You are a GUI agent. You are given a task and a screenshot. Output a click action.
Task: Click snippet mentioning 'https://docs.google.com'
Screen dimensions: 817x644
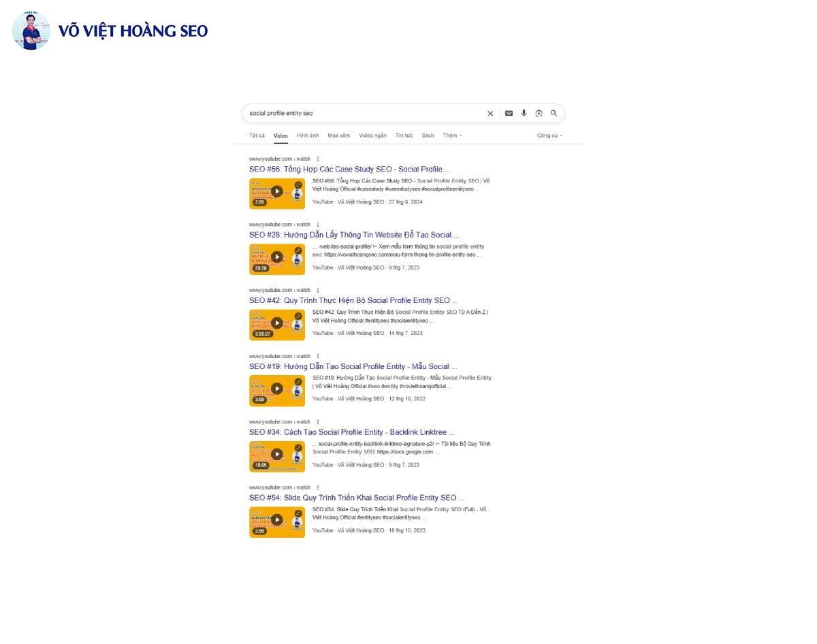click(x=402, y=448)
